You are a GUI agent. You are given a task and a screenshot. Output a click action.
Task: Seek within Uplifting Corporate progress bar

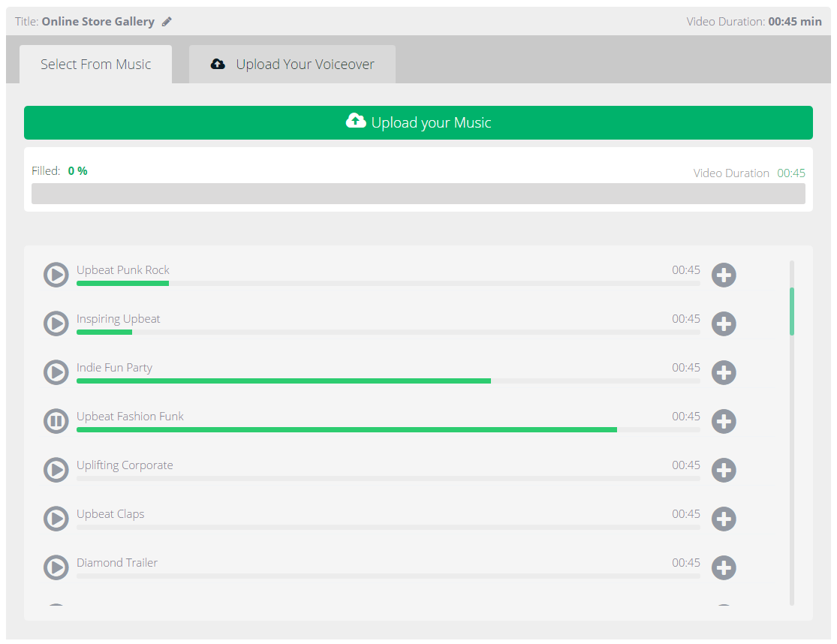click(x=388, y=479)
